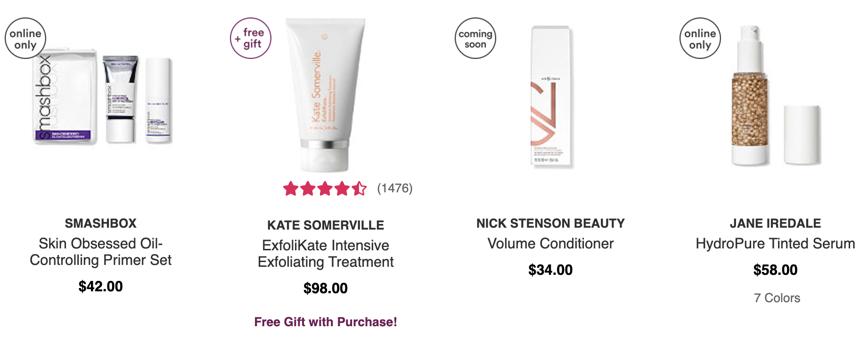868x346 pixels.
Task: Click "Free Gift with Purchase!" link
Action: pyautogui.click(x=326, y=322)
